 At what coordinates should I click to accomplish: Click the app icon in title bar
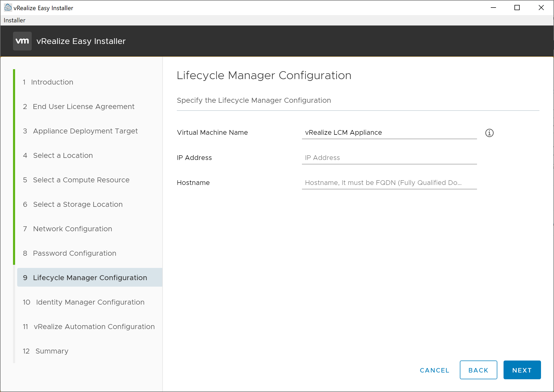click(x=8, y=8)
